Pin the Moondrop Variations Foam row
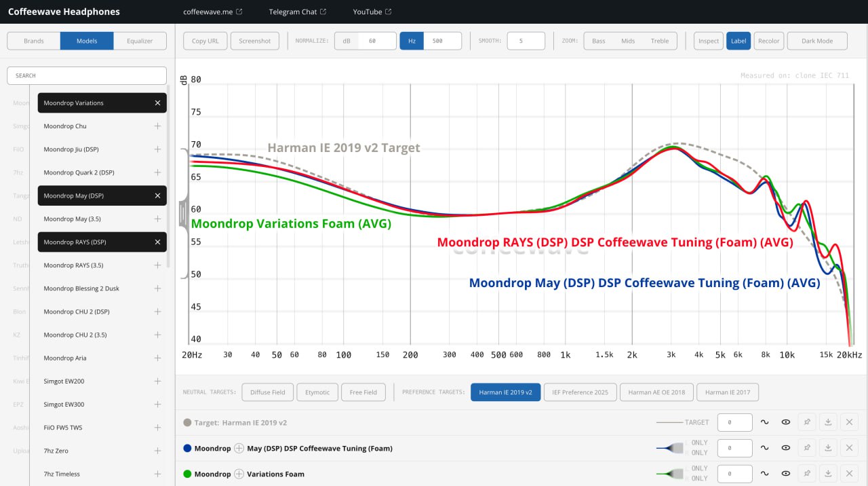The image size is (868, 486). [807, 474]
